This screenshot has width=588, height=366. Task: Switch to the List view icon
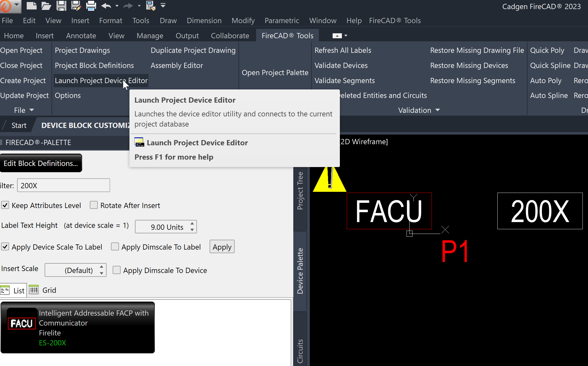(5, 290)
